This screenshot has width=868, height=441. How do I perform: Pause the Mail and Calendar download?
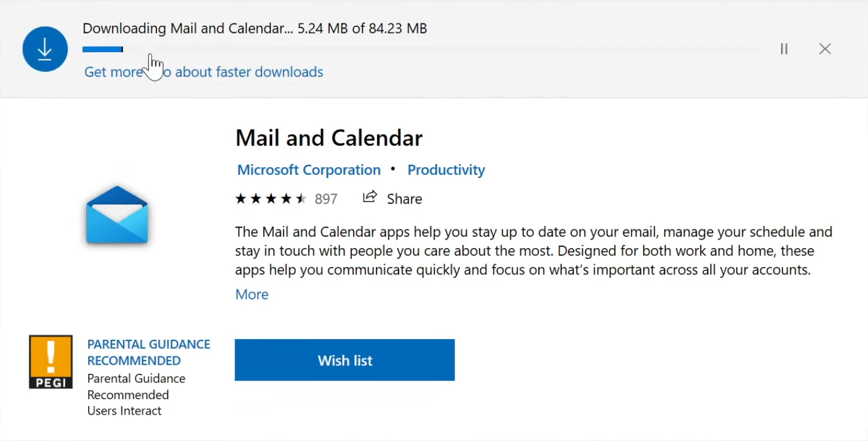coord(783,49)
